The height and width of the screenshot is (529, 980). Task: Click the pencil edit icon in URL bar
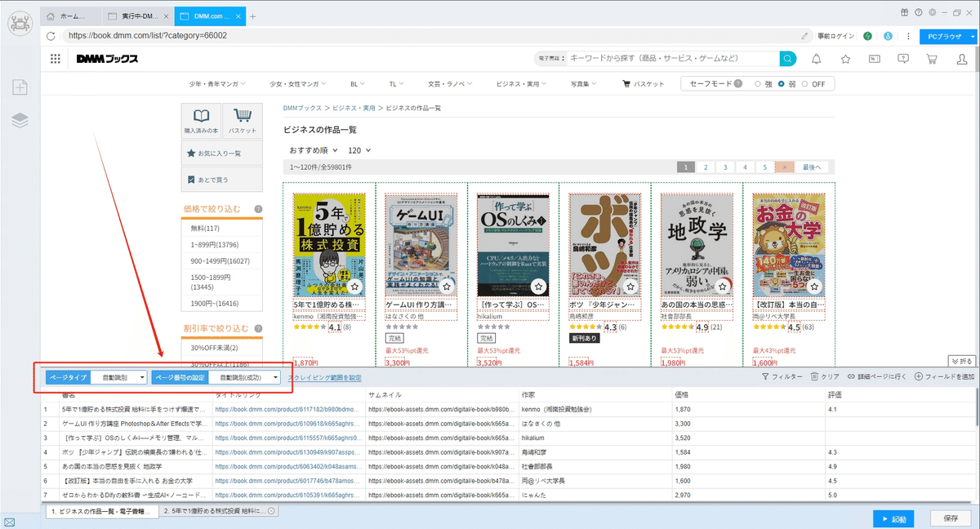(804, 36)
